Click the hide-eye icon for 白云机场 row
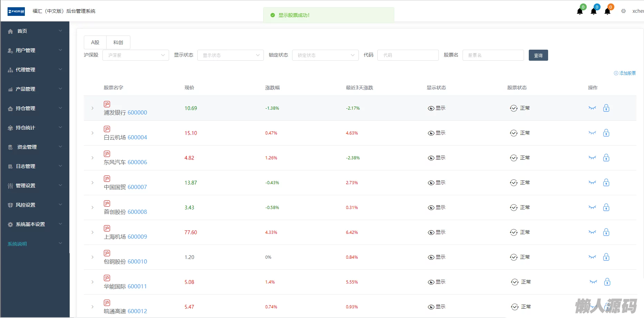The image size is (644, 318). click(x=592, y=133)
